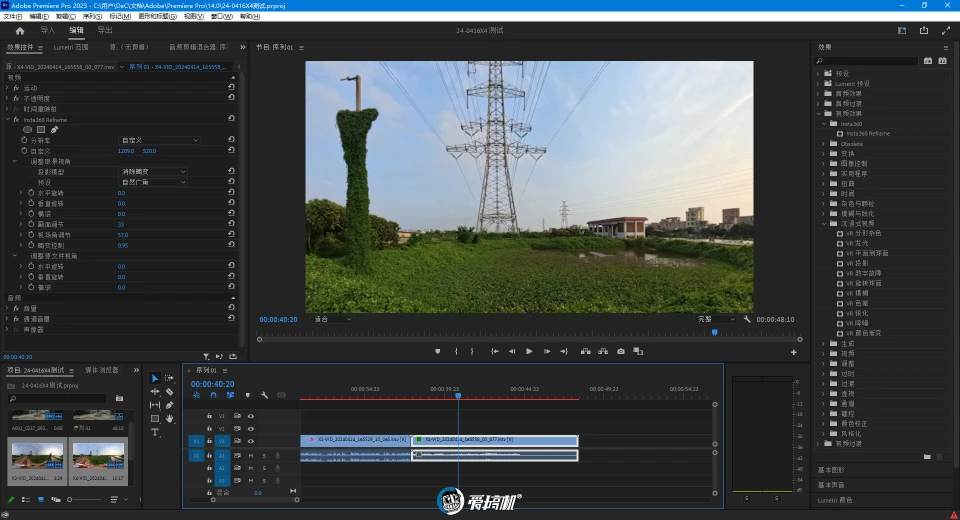Open Program Monitor wrench settings

(x=747, y=319)
